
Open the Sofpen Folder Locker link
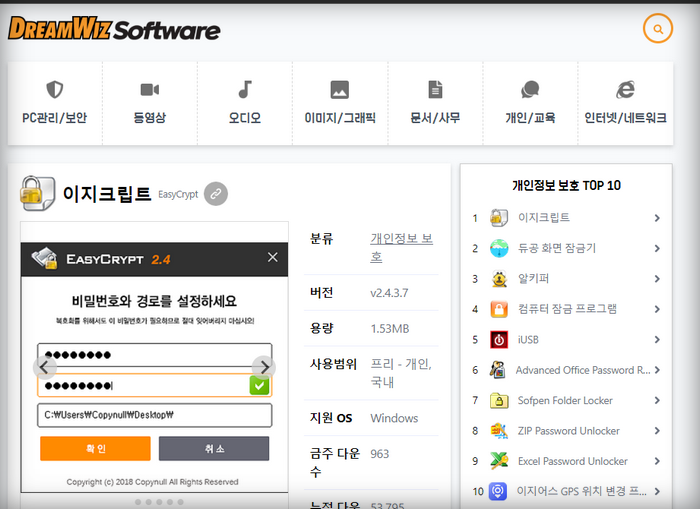(x=565, y=401)
